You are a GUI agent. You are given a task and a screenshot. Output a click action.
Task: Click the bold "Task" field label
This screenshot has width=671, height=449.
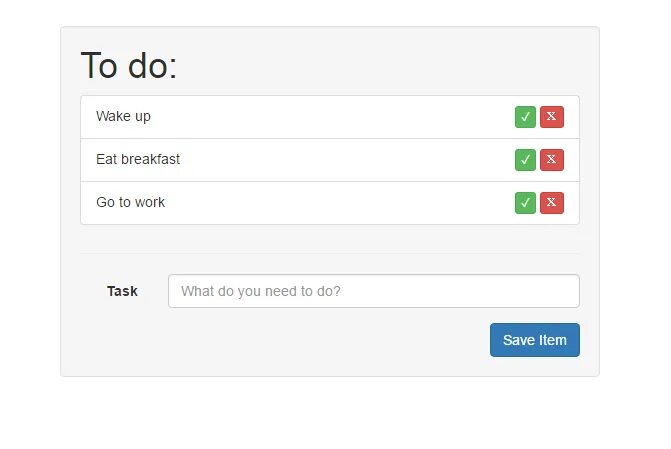(x=122, y=291)
